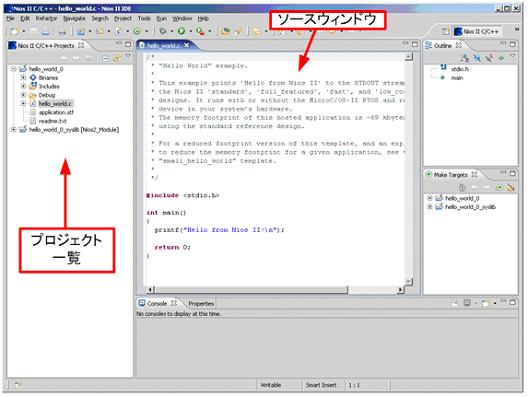Viewport: 528px width, 397px height.
Task: Switch to the Properties tab
Action: 201,303
